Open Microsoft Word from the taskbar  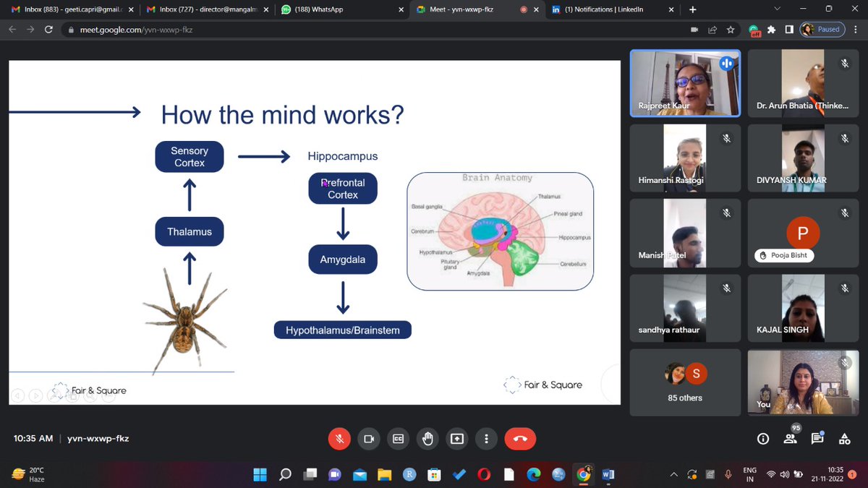[x=608, y=474]
